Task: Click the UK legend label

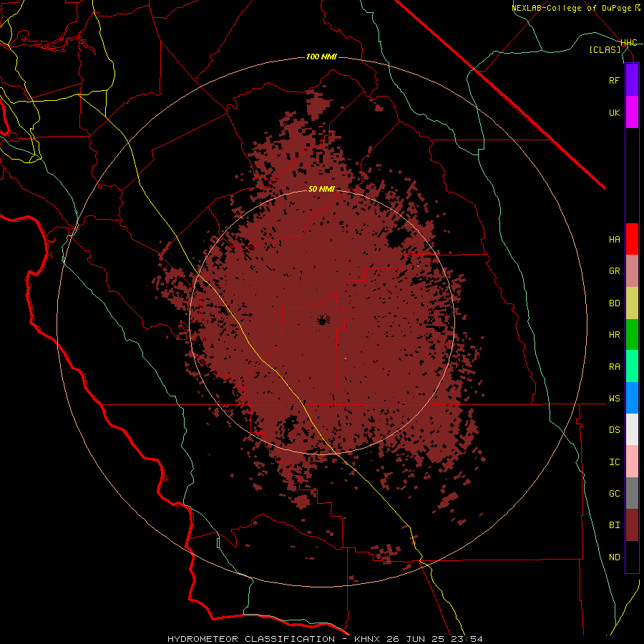Action: point(614,112)
